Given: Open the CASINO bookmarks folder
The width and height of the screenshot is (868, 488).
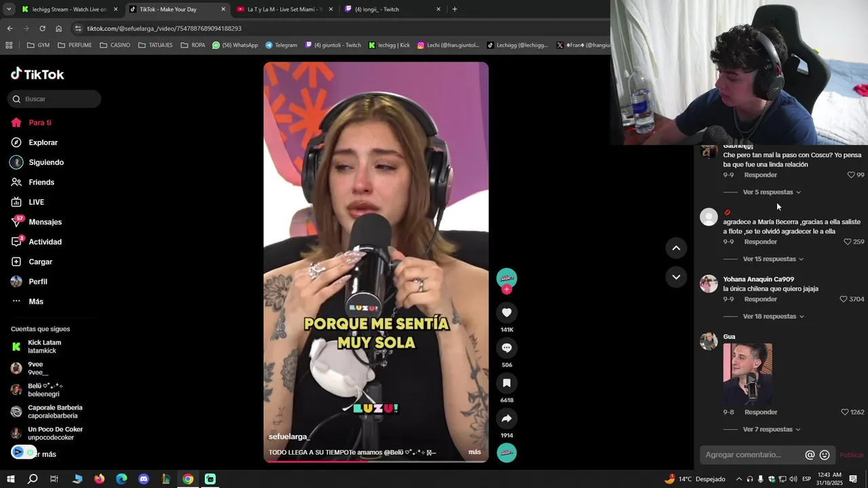Looking at the screenshot, I should [x=115, y=45].
